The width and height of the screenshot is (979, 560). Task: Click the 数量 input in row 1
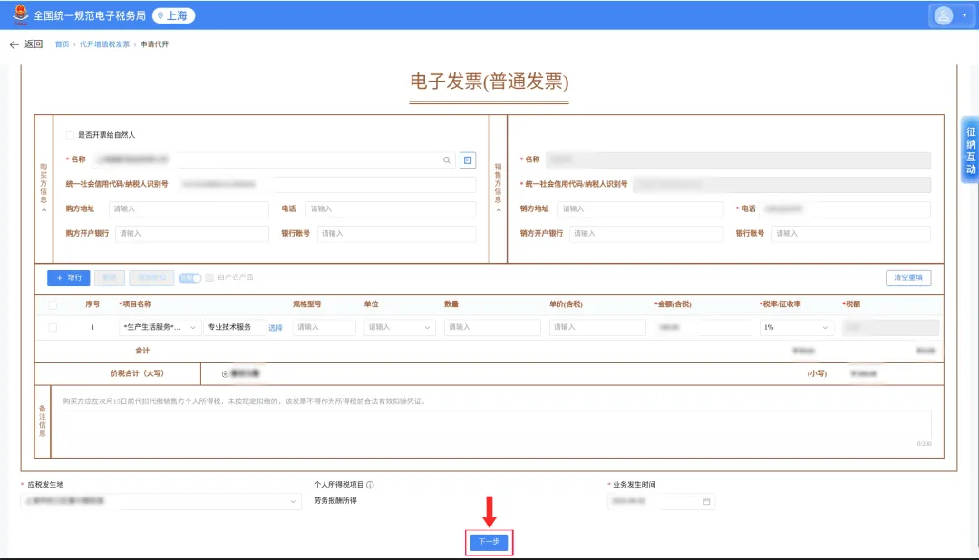(x=492, y=327)
